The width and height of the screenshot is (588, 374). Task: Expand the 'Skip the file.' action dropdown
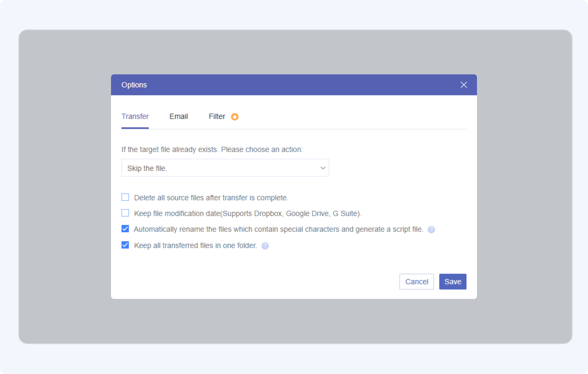(x=225, y=168)
